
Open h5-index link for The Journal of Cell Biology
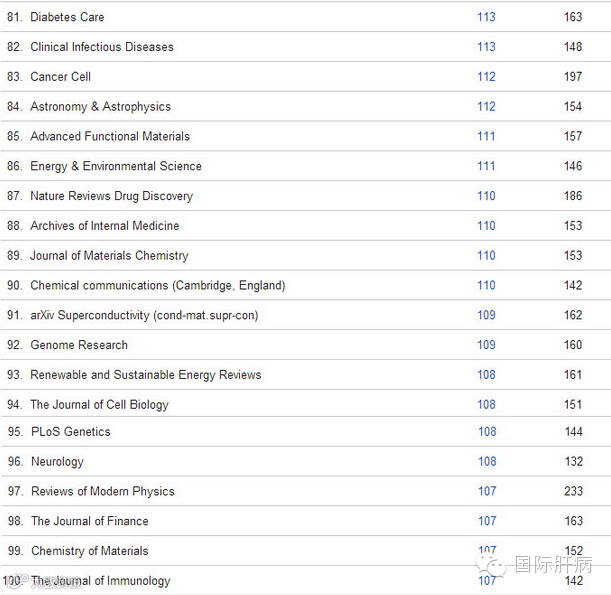click(486, 404)
